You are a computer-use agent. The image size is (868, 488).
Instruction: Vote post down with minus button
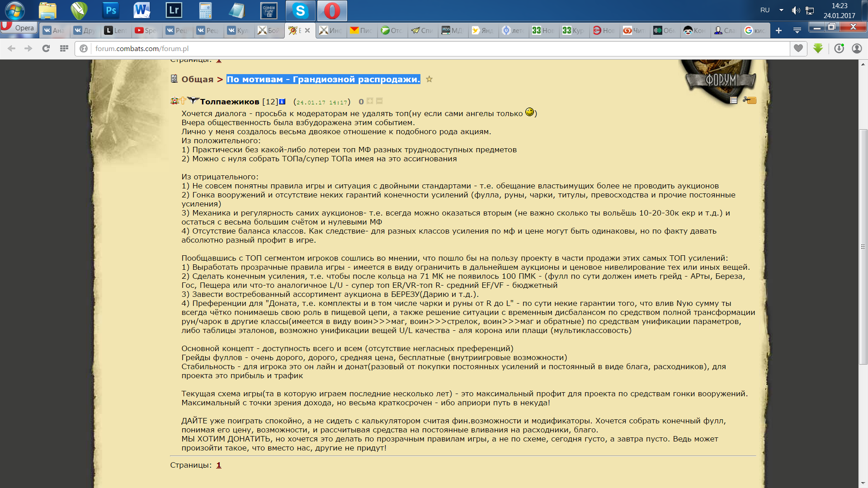[379, 101]
